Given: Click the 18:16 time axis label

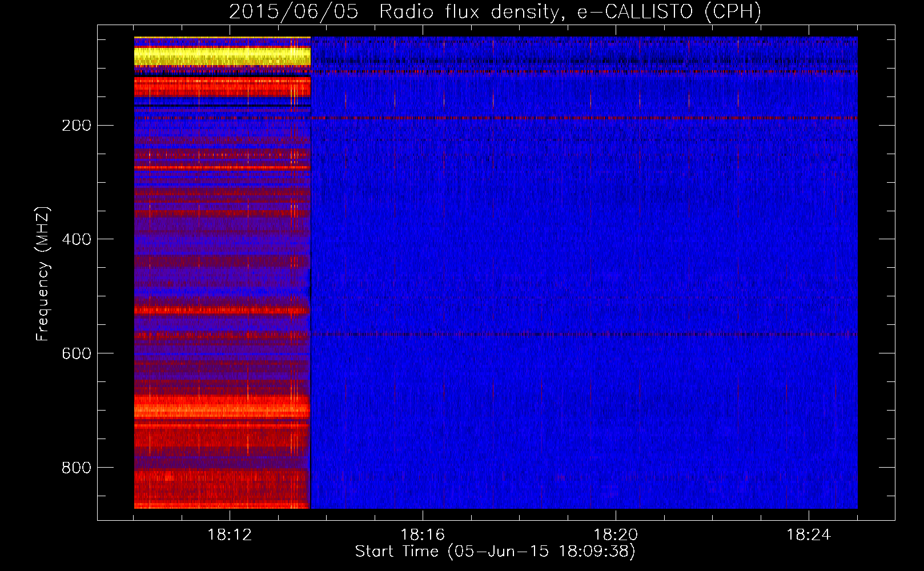Looking at the screenshot, I should coord(423,535).
